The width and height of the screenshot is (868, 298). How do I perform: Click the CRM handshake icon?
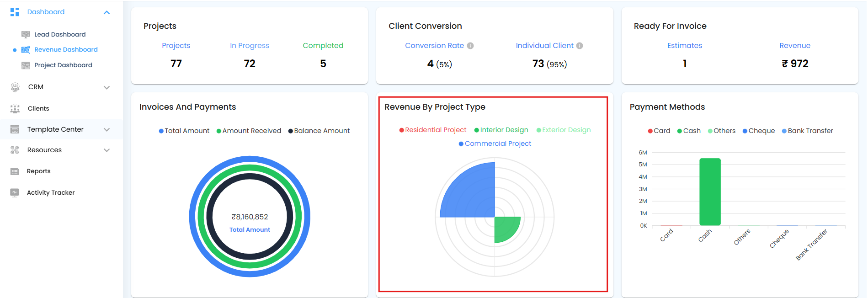click(x=15, y=87)
